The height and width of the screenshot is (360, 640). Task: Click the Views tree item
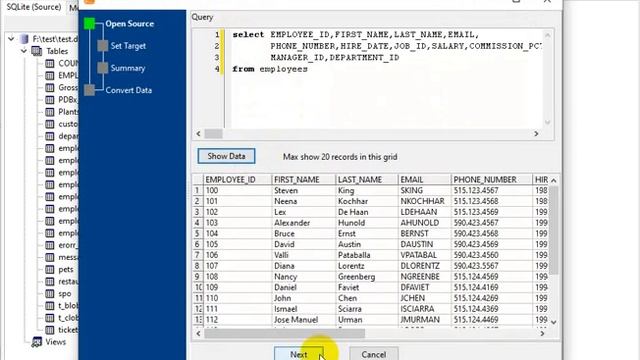pyautogui.click(x=56, y=342)
